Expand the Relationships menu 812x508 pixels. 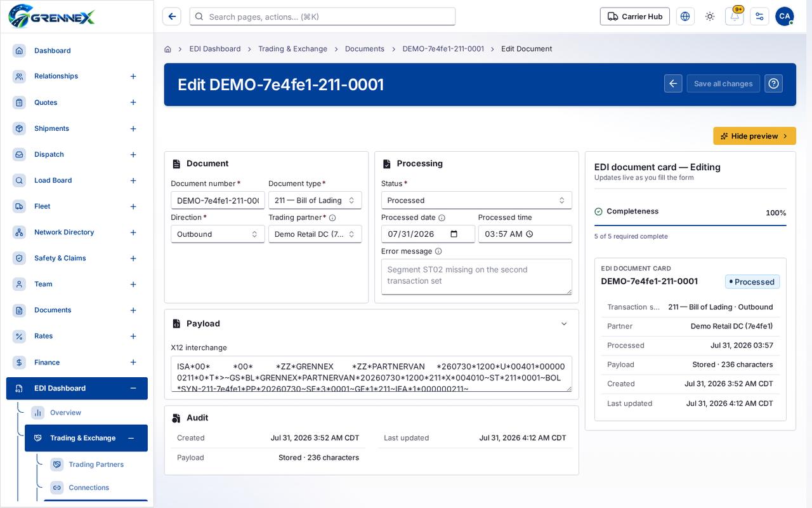pos(133,76)
